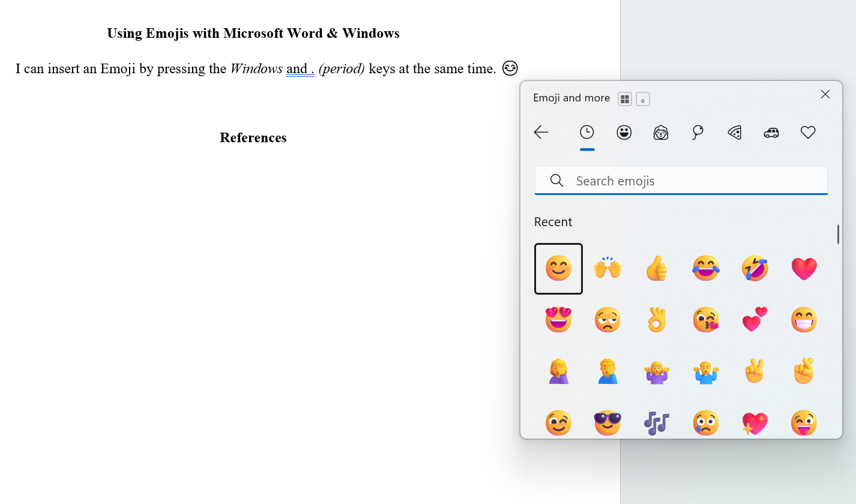
Task: Select the smiling face emoji in Recent
Action: pyautogui.click(x=558, y=269)
